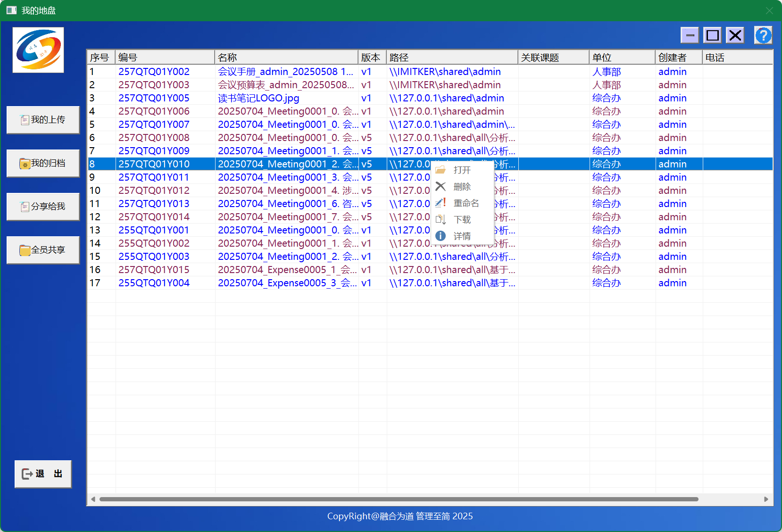Click 综合办 in row 15
This screenshot has width=782, height=532.
click(x=607, y=257)
